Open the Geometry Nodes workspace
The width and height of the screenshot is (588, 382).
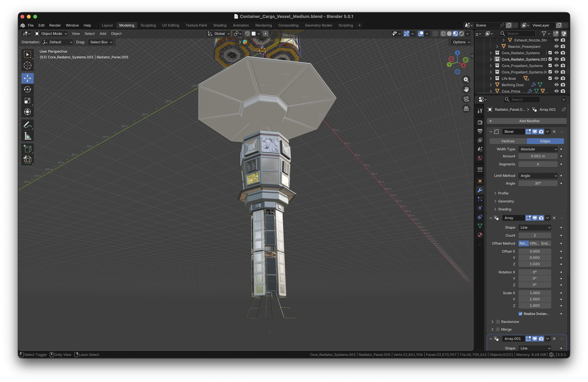coord(318,25)
